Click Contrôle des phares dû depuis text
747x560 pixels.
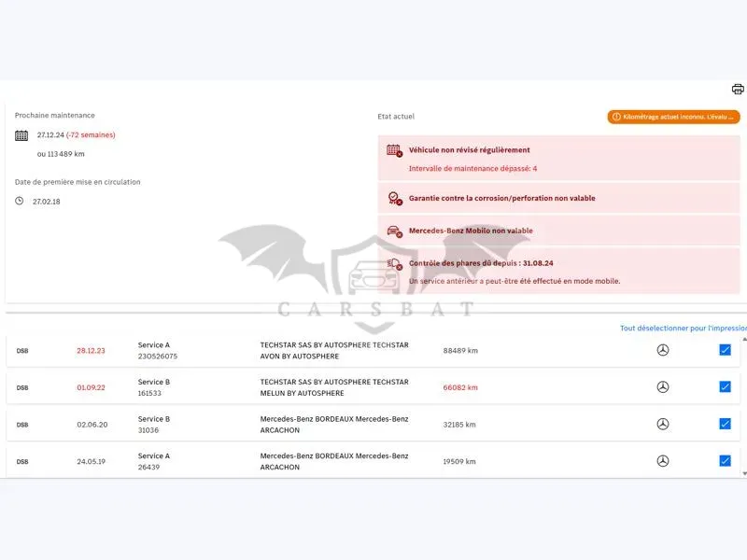(481, 263)
